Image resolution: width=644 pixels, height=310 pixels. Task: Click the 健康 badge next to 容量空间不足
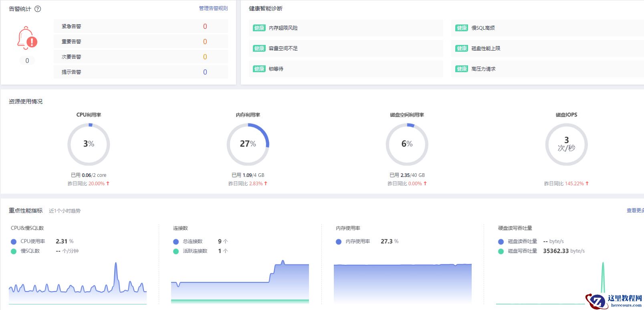click(x=259, y=48)
